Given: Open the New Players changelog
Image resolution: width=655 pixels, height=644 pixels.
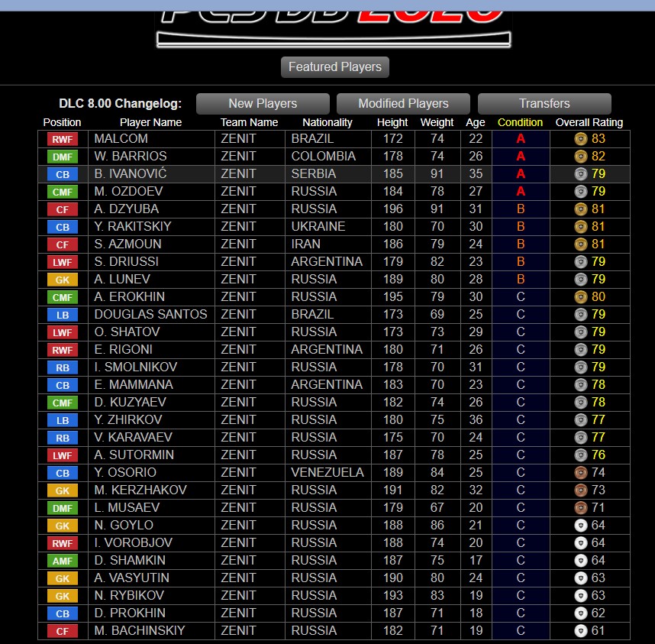Looking at the screenshot, I should [x=263, y=104].
